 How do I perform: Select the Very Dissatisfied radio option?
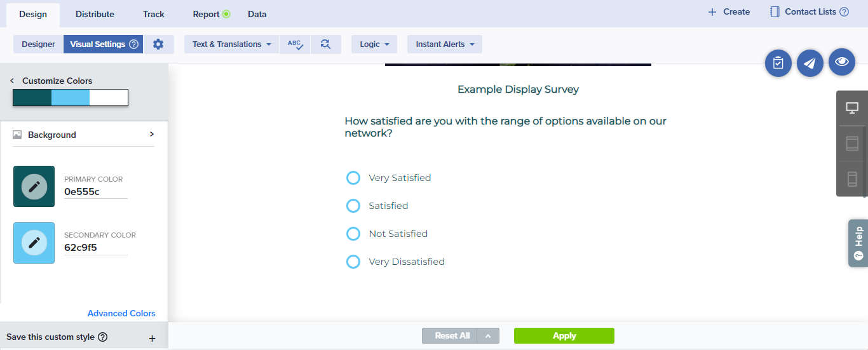[x=353, y=262]
